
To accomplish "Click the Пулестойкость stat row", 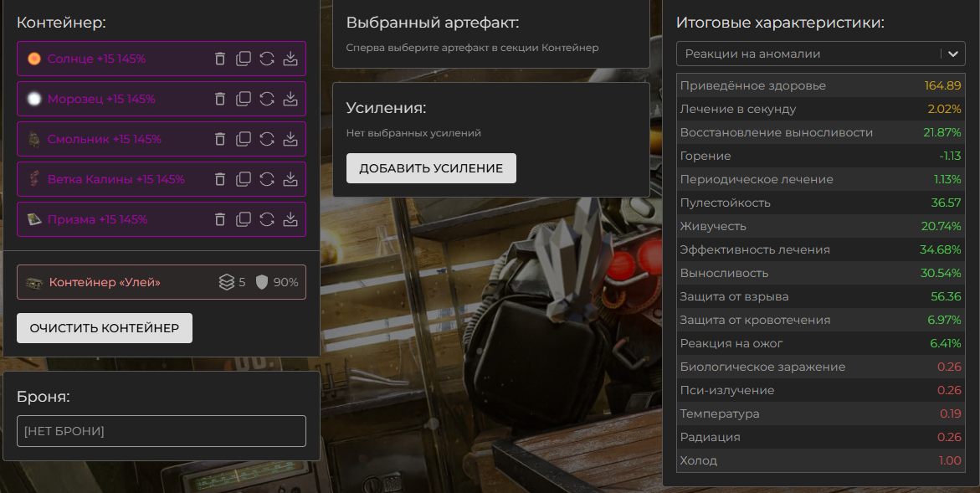I will (x=821, y=203).
